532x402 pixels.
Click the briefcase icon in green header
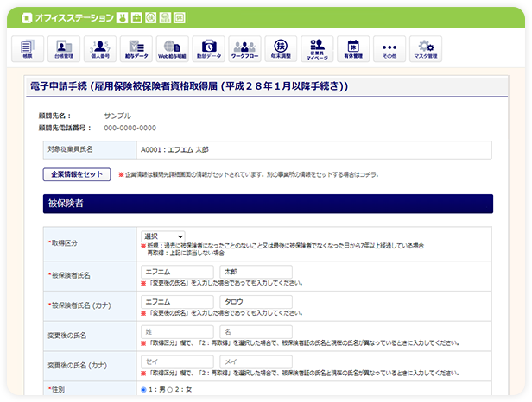point(136,17)
